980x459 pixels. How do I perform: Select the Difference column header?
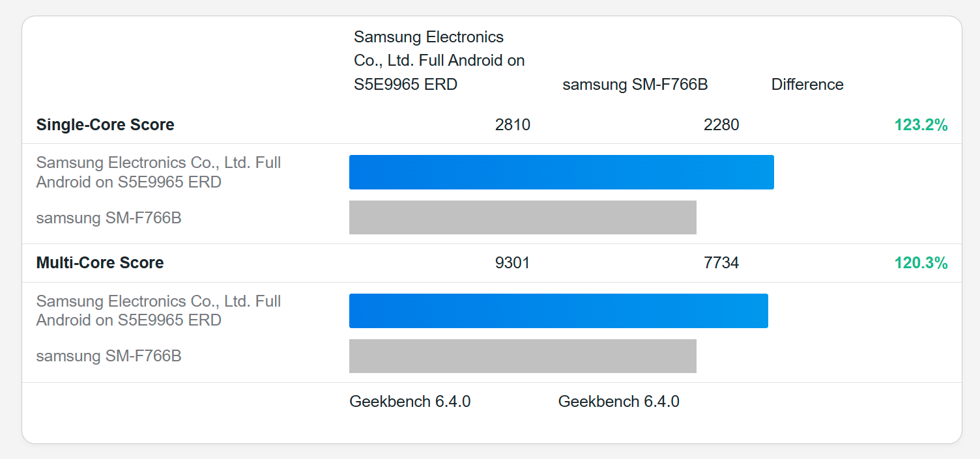coord(807,85)
